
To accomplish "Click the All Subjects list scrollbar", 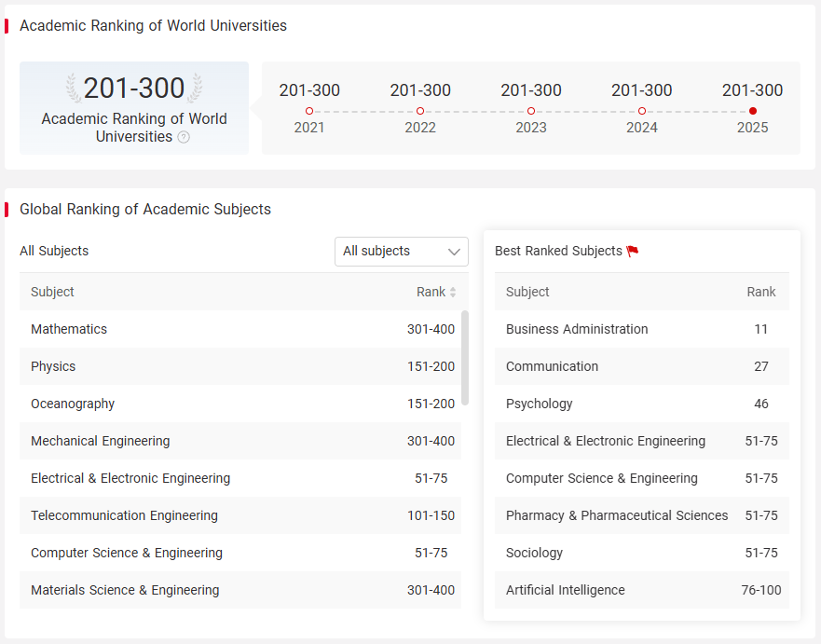I will (464, 358).
